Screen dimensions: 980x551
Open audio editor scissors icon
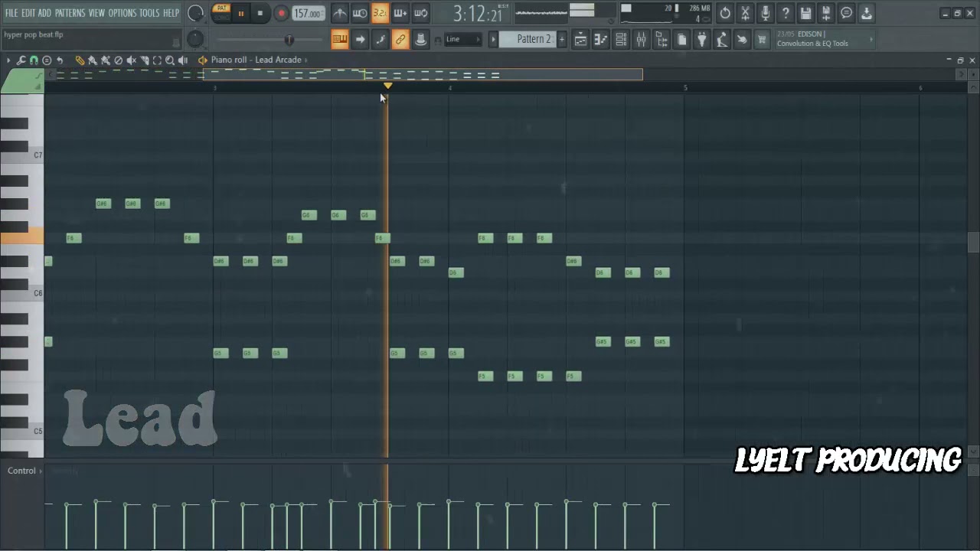click(745, 13)
